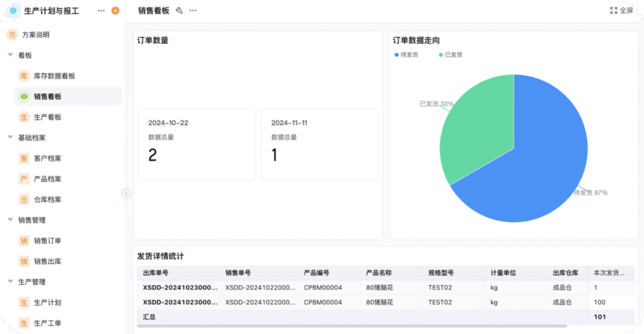Open the 生产计划 menu item
644x334 pixels.
tap(47, 303)
